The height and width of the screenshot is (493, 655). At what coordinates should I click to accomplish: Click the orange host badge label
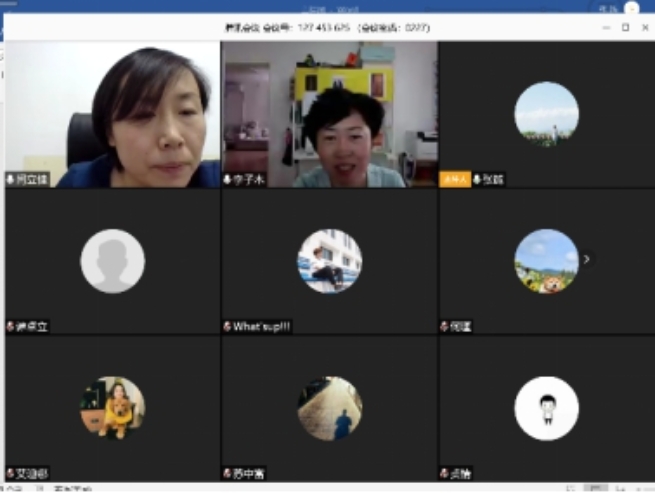point(454,180)
